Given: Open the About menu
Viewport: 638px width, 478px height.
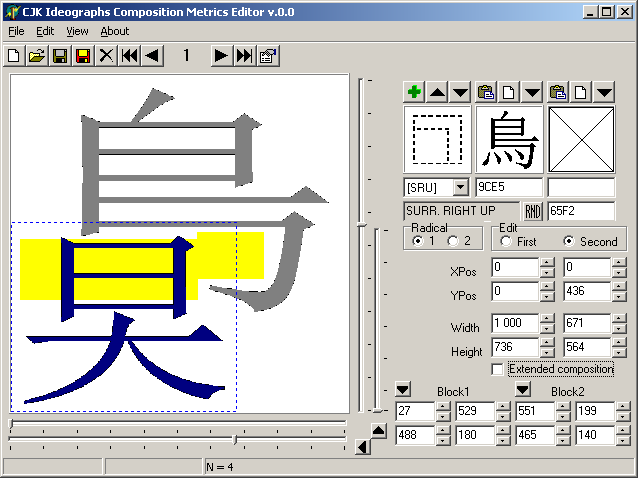Looking at the screenshot, I should 115,31.
